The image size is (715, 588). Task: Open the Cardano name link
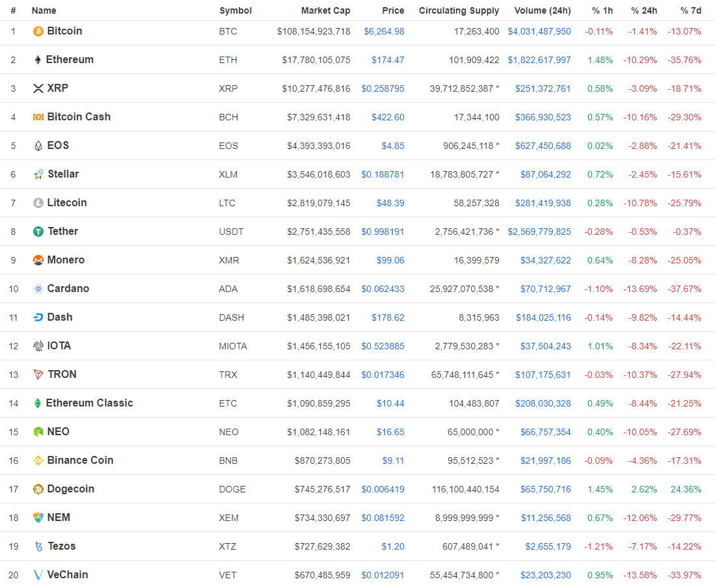tap(68, 289)
